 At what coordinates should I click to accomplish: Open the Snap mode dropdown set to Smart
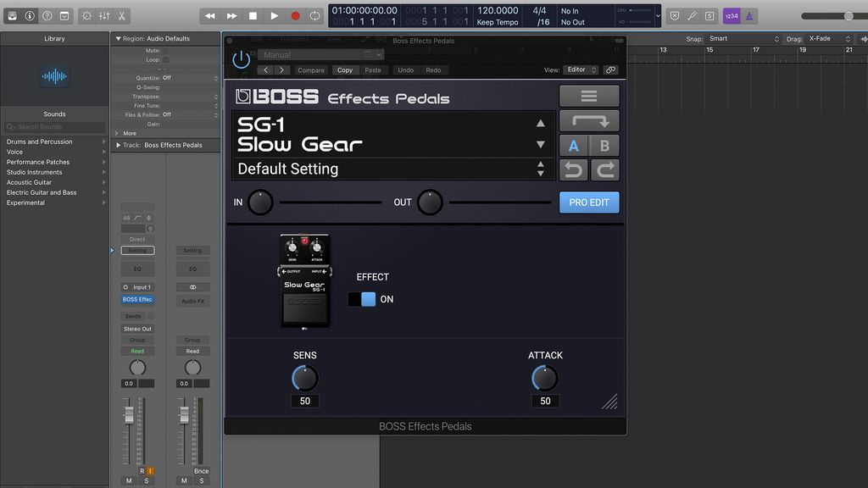[x=743, y=37]
